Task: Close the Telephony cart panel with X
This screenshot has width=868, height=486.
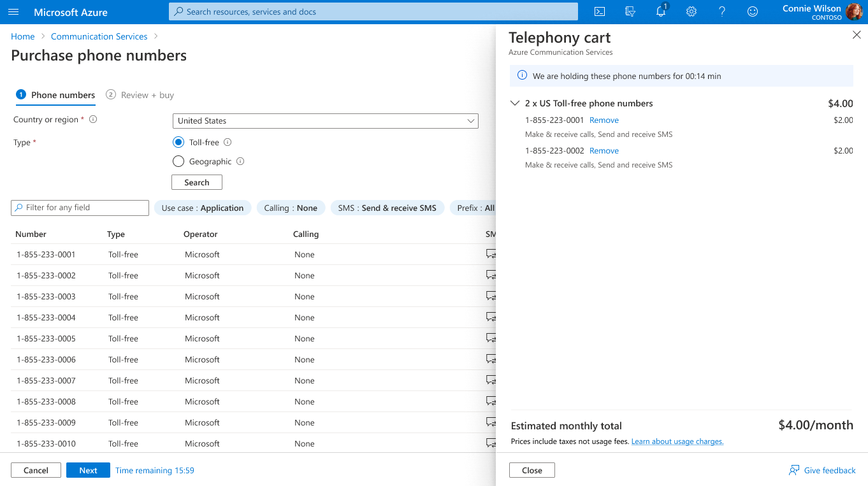Action: pos(857,35)
